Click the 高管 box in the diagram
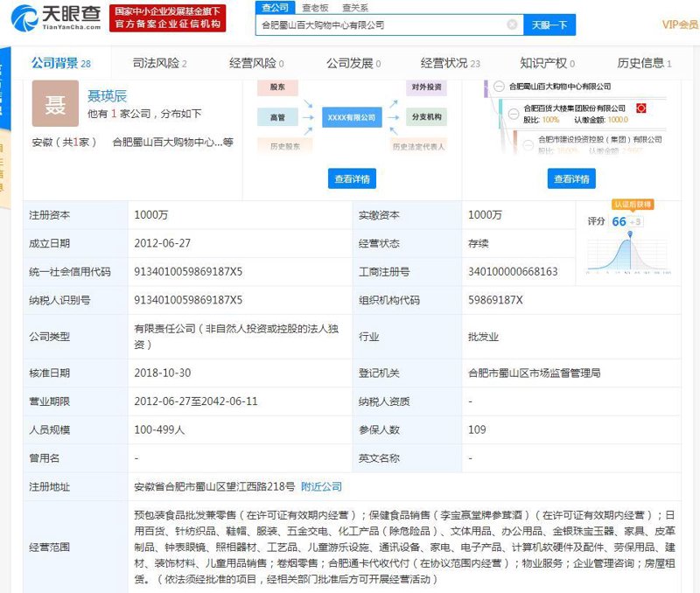The image size is (700, 593). pyautogui.click(x=277, y=117)
